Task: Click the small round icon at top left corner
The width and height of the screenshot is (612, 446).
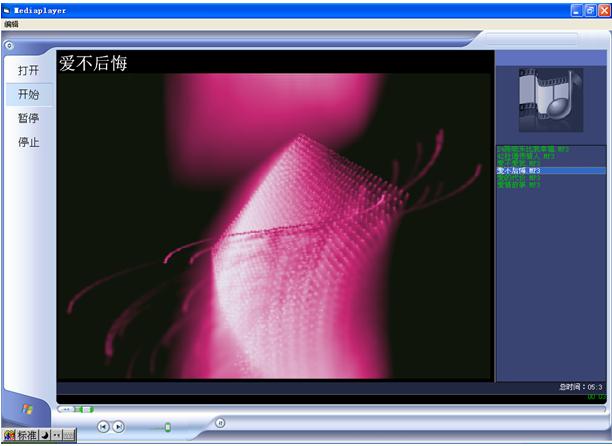Action: 8,45
